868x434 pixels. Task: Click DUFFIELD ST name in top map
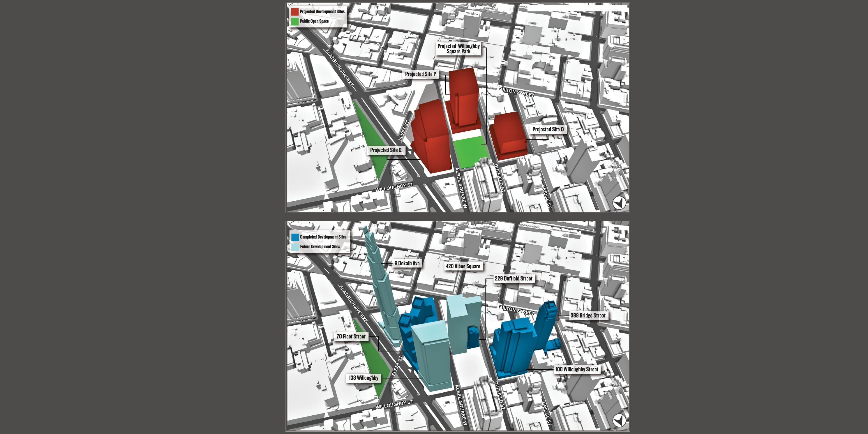[499, 178]
